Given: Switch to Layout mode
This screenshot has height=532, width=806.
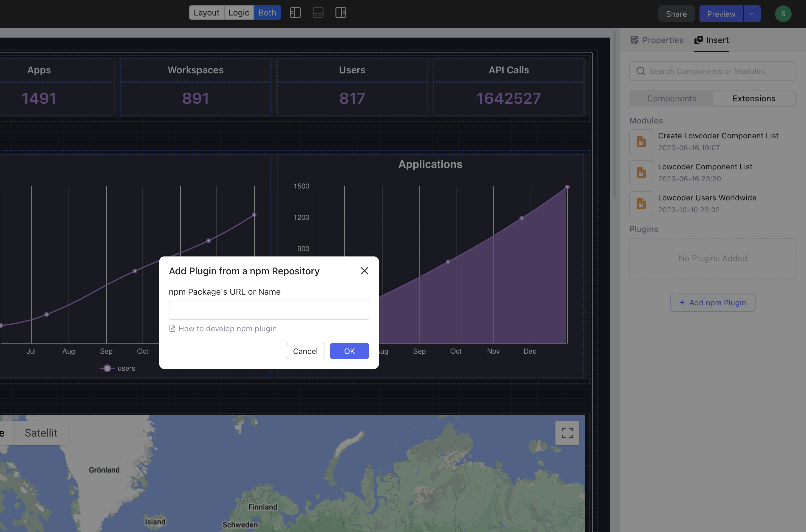Looking at the screenshot, I should pyautogui.click(x=206, y=13).
